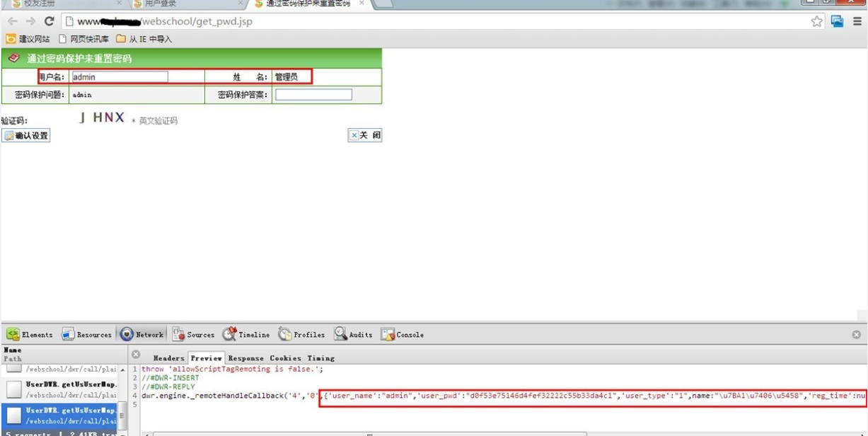Click the 确认设置 button
The height and width of the screenshot is (436, 868).
(26, 135)
